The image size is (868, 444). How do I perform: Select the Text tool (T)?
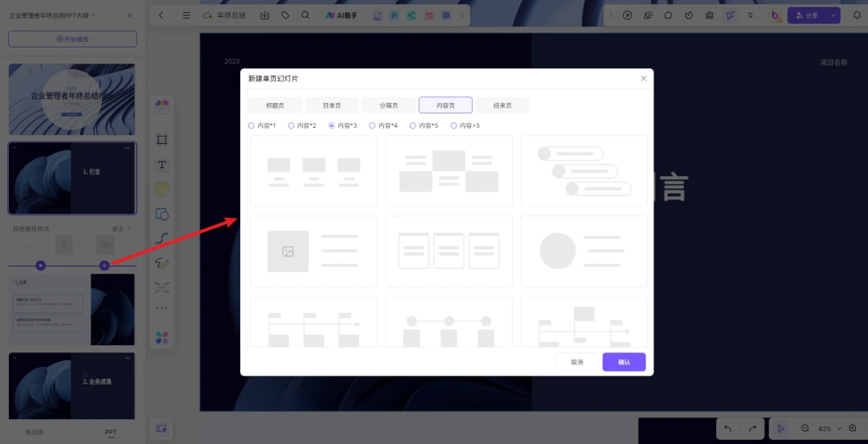[162, 165]
